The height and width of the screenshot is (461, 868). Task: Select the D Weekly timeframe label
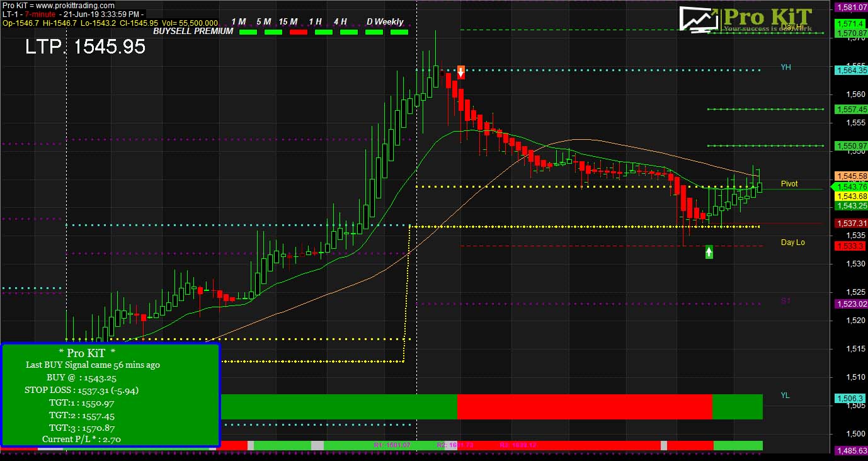coord(385,21)
